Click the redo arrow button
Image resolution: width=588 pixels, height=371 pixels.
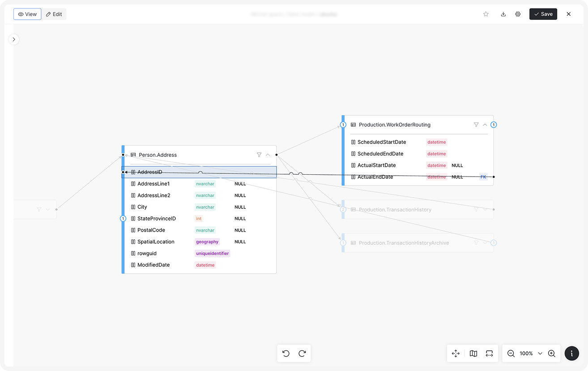coord(302,354)
